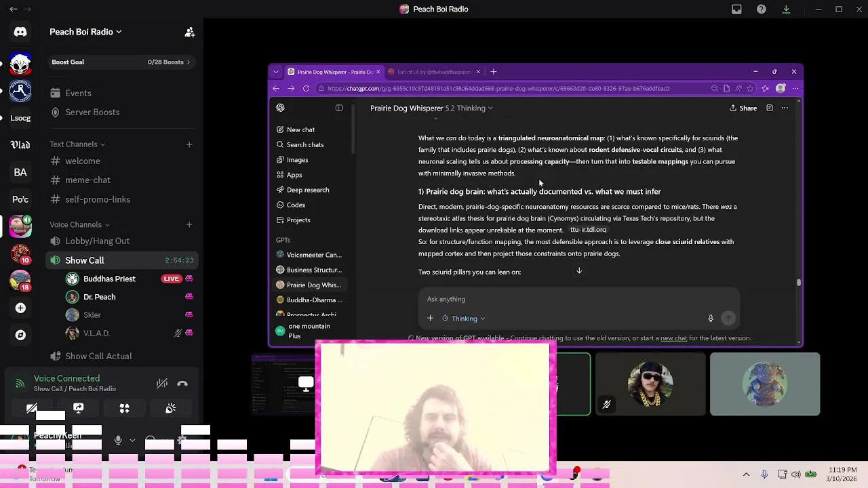The image size is (868, 488).
Task: Open Boost Goal progress details
Action: 121,62
